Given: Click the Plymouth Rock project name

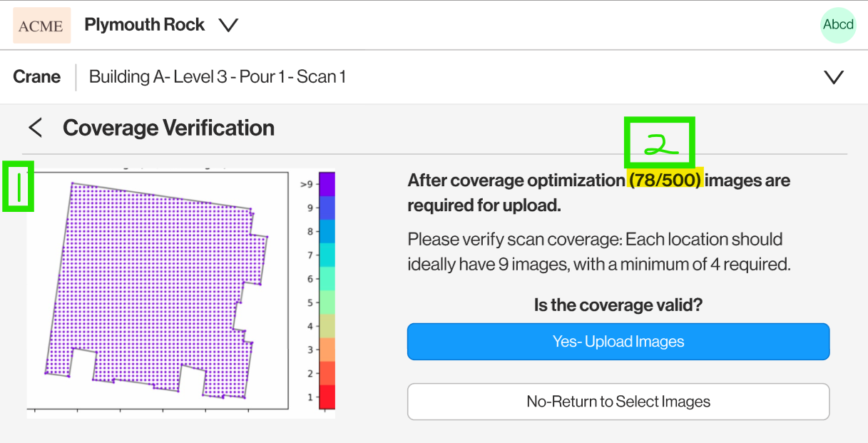Looking at the screenshot, I should tap(144, 25).
